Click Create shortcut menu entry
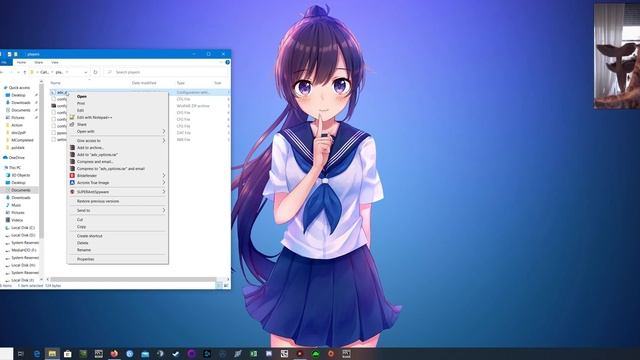Viewport: 640px width, 360px height. 118,236
